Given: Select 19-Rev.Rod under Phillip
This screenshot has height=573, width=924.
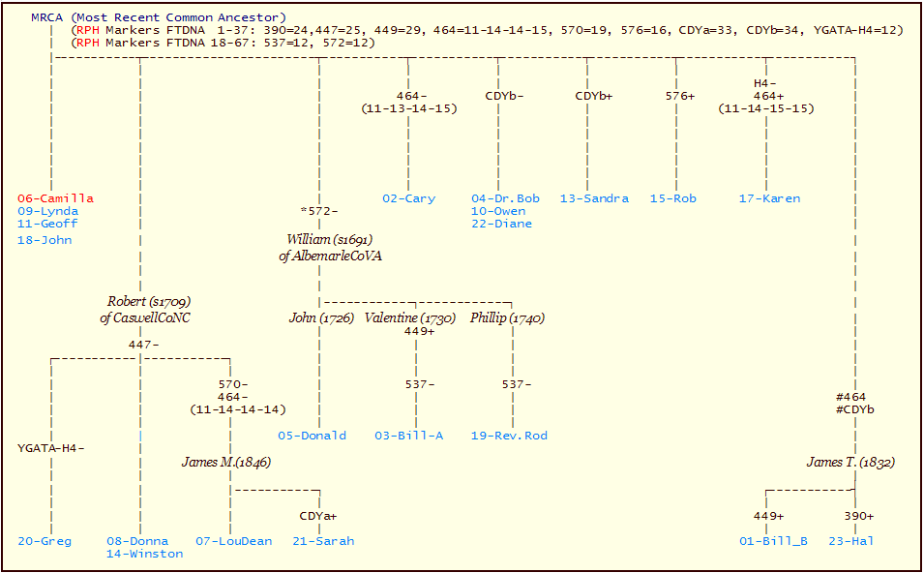Looking at the screenshot, I should click(509, 436).
